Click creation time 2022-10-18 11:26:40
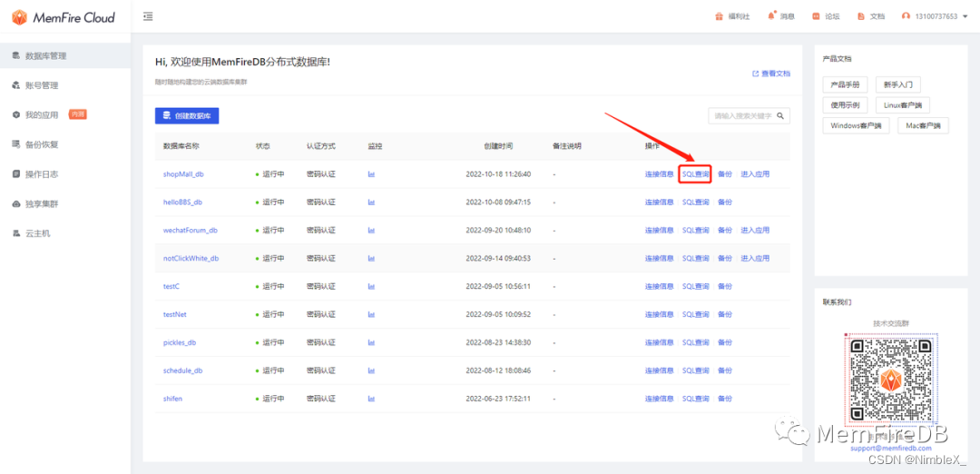Screen dimensions: 980x474 click(498, 174)
